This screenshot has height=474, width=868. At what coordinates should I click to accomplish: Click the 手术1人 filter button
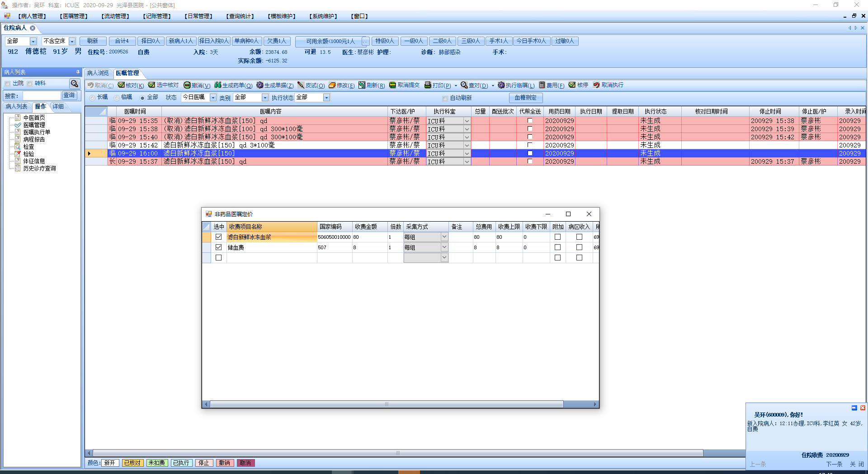499,41
